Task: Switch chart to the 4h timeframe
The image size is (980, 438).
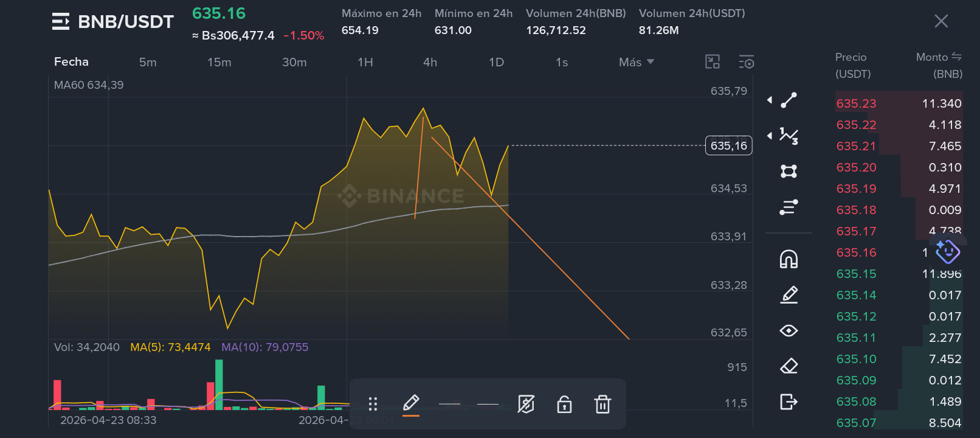Action: (430, 62)
